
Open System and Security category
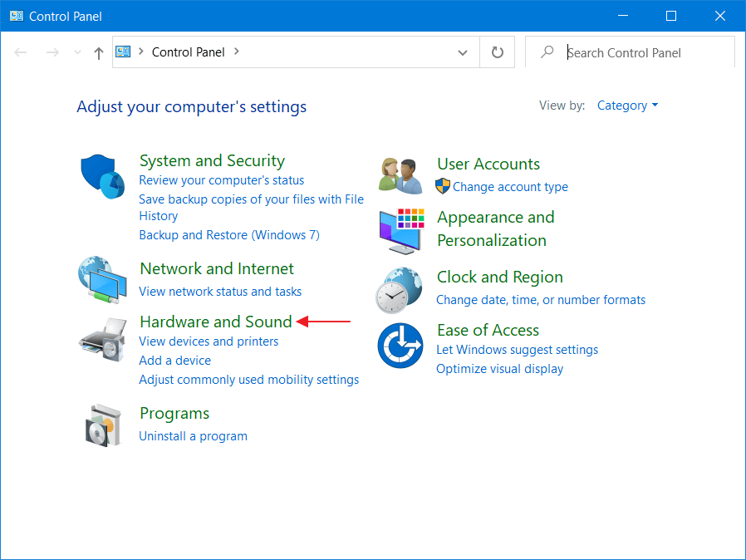click(x=212, y=160)
